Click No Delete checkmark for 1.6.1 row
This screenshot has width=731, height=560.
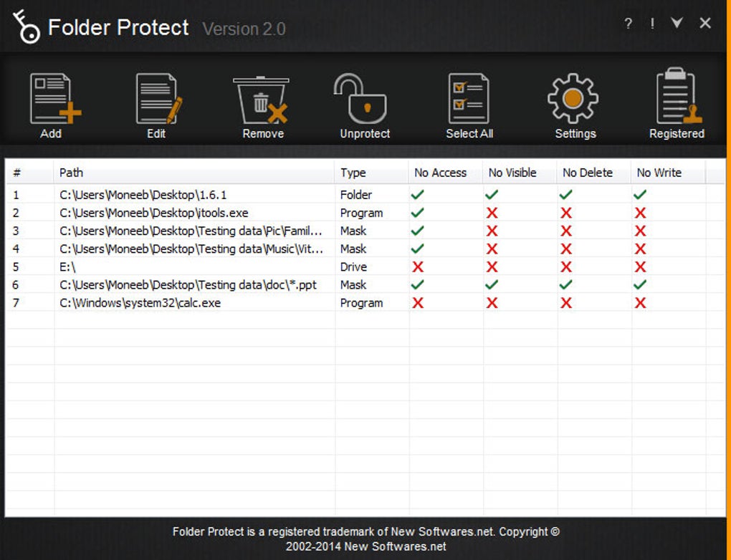point(566,194)
